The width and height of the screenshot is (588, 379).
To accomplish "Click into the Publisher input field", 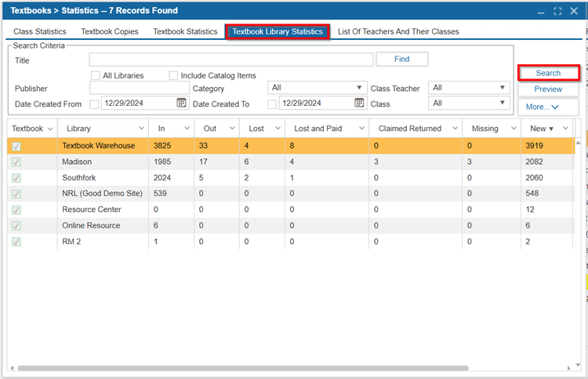I will point(139,88).
